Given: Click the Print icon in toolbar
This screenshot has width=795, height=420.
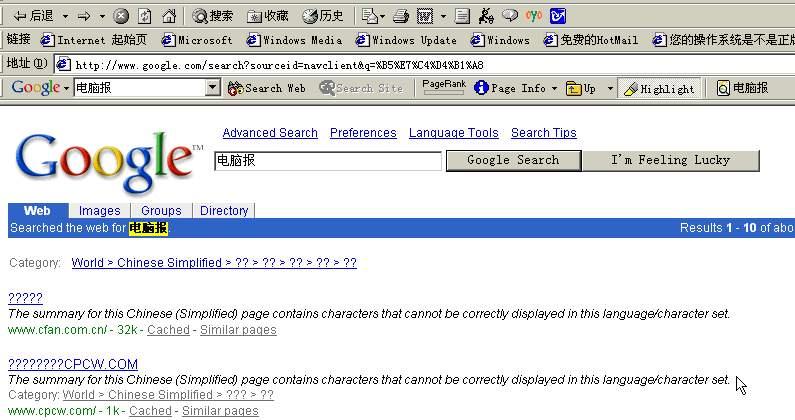Looking at the screenshot, I should [400, 16].
